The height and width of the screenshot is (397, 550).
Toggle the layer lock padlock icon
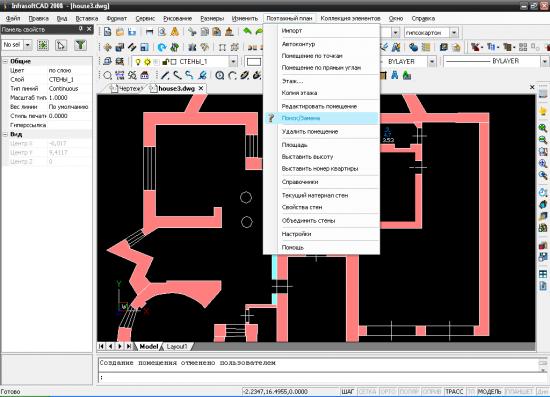tap(165, 62)
